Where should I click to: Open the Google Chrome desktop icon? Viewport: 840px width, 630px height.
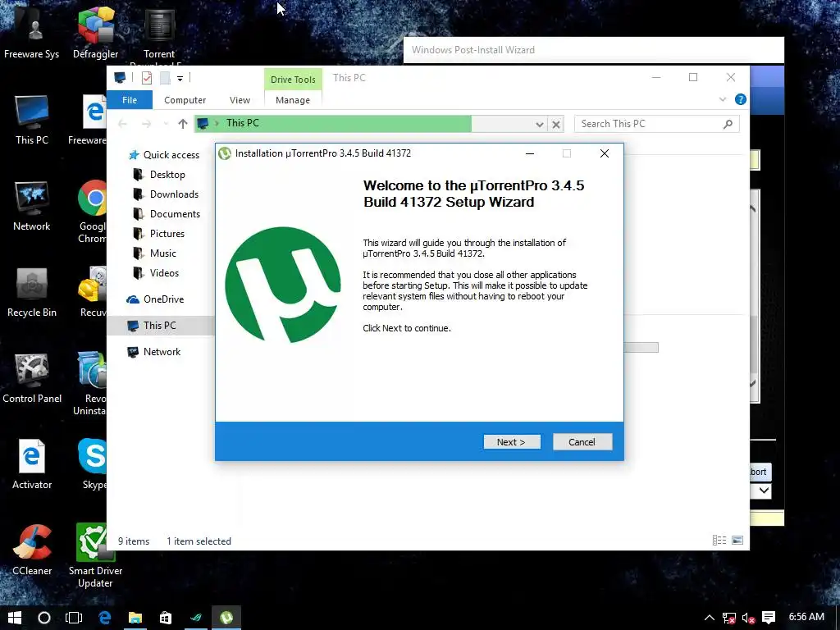click(94, 212)
